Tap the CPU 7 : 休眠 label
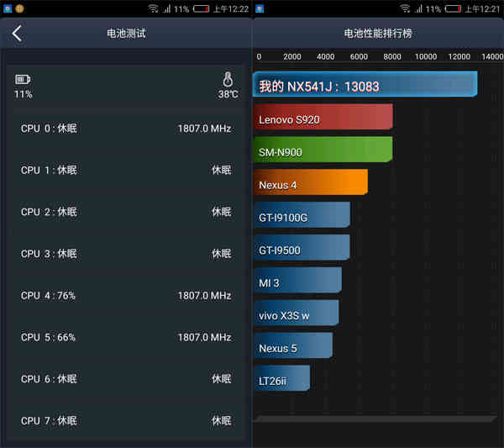Image resolution: width=504 pixels, height=448 pixels. click(x=49, y=420)
